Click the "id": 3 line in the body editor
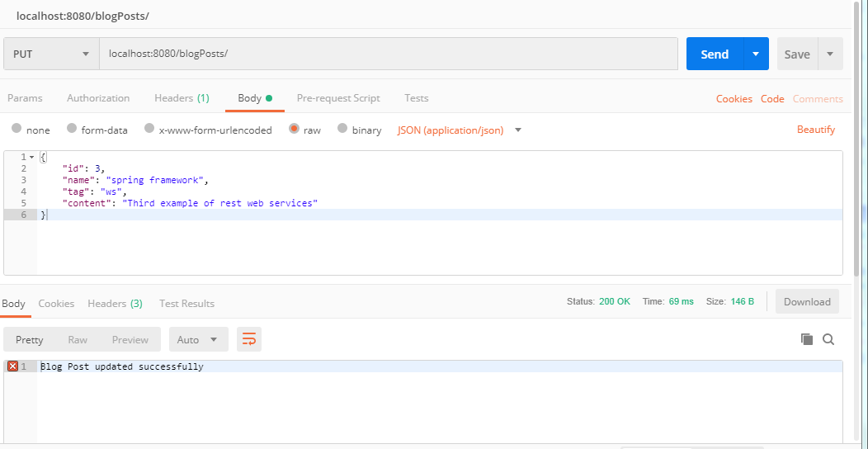Viewport: 868px width, 449px height. (x=83, y=169)
